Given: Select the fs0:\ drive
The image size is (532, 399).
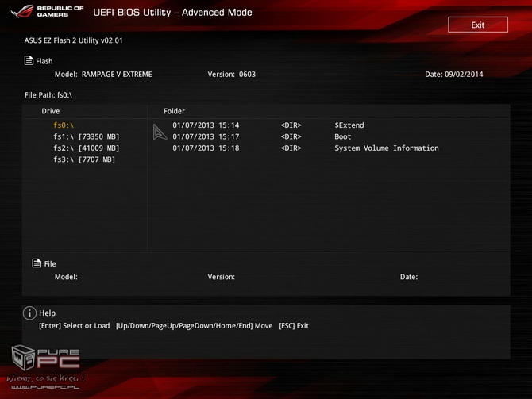Looking at the screenshot, I should [x=64, y=125].
